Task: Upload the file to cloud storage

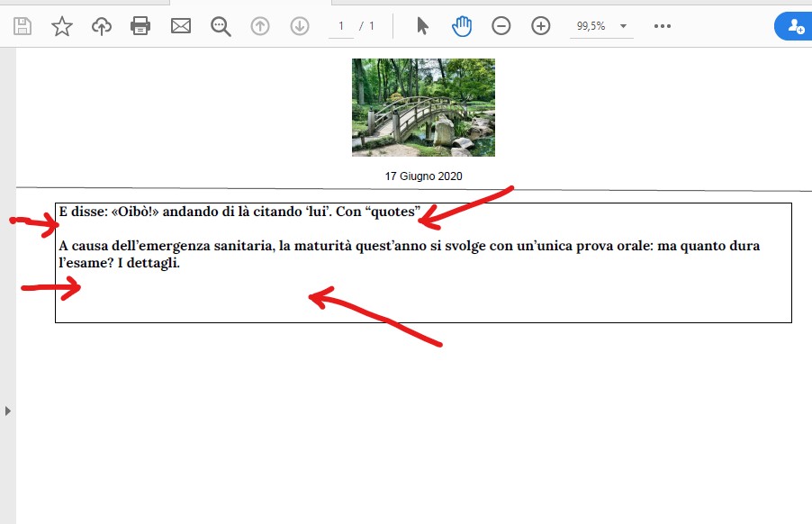Action: [x=102, y=26]
